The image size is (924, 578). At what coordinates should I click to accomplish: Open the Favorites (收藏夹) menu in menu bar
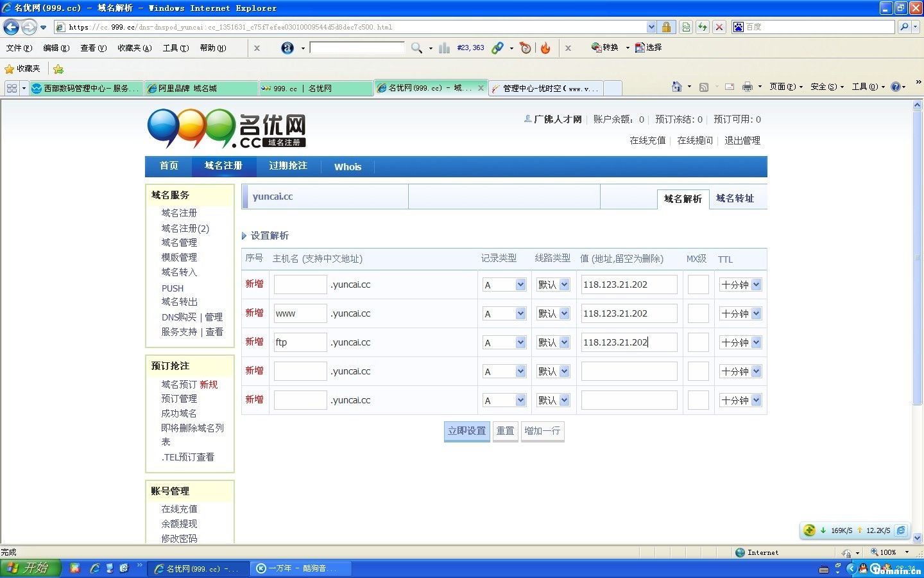[x=134, y=48]
